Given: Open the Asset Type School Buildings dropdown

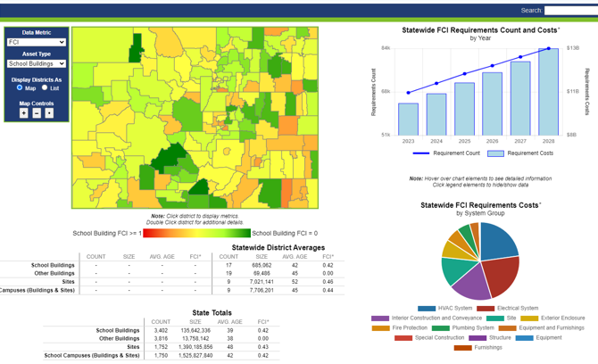Looking at the screenshot, I should [37, 63].
